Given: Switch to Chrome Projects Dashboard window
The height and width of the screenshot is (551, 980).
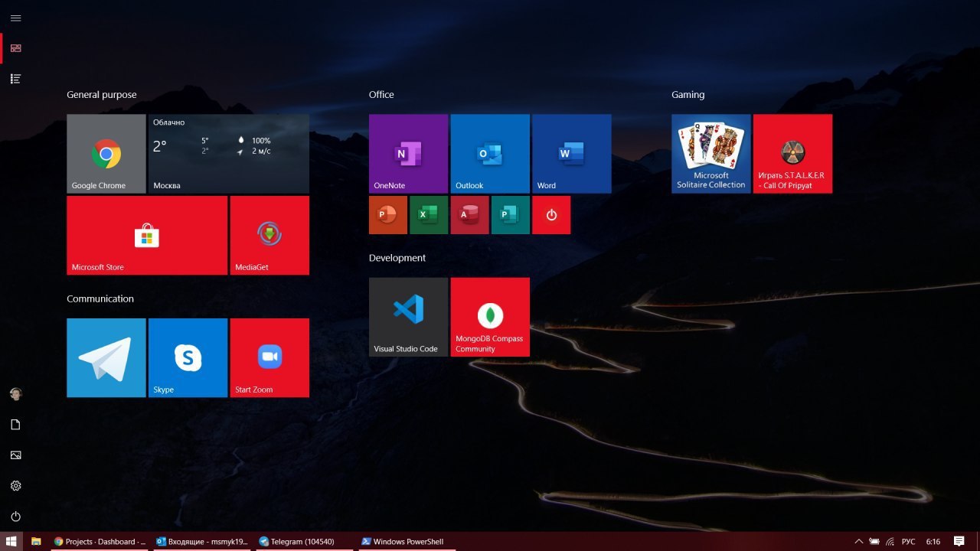Looking at the screenshot, I should pos(100,541).
